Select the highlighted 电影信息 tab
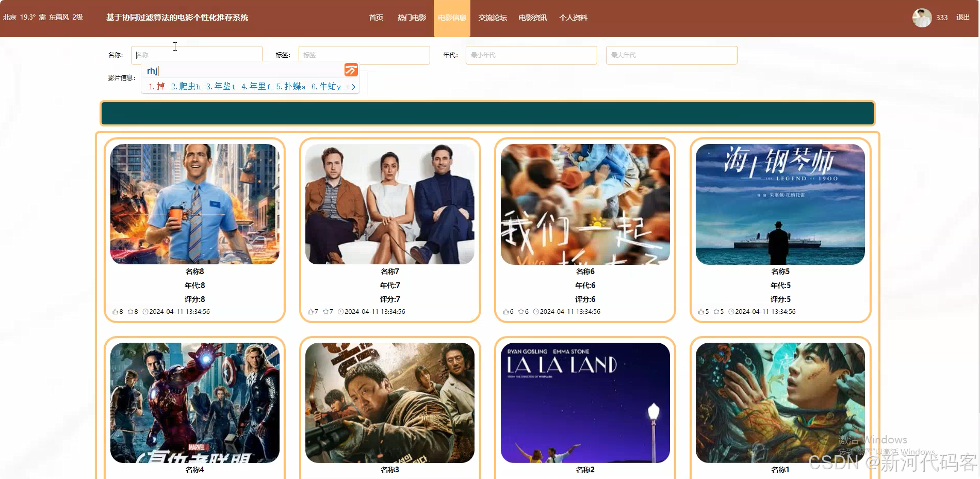The height and width of the screenshot is (479, 980). coord(452,18)
